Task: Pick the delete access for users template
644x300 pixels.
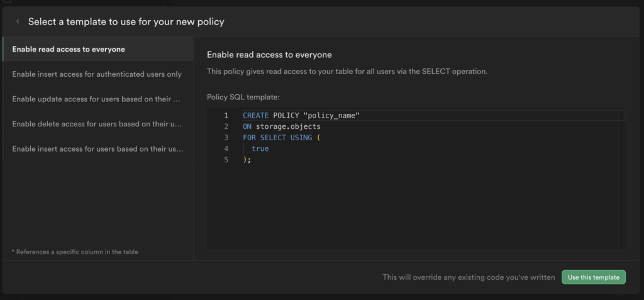Action: coord(97,124)
